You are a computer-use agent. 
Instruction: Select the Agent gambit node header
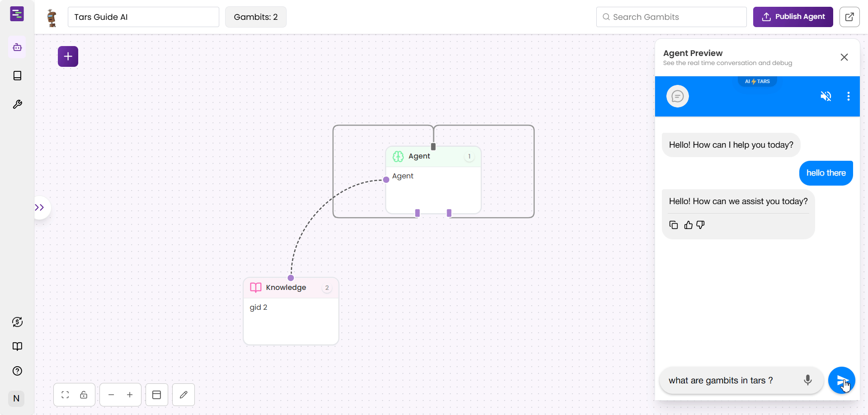coord(433,156)
